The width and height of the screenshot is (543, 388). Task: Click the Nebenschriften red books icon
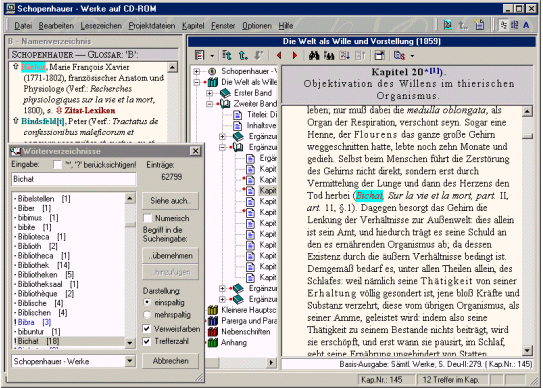click(x=213, y=332)
